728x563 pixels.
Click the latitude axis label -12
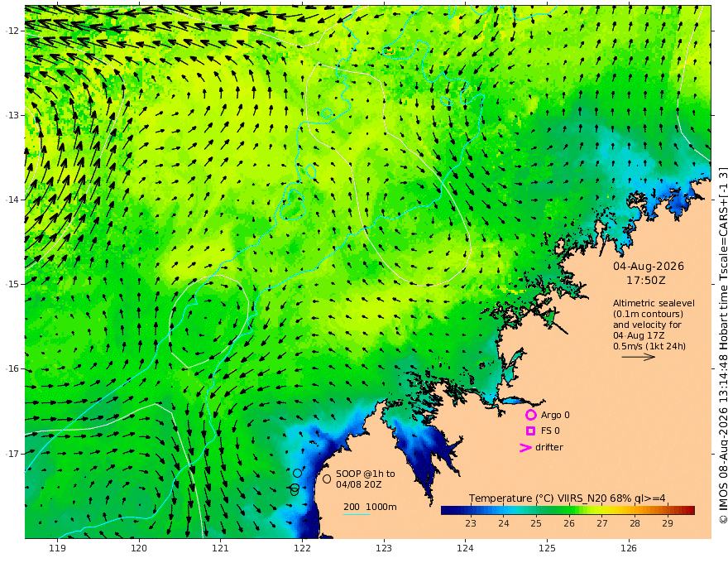(x=12, y=31)
